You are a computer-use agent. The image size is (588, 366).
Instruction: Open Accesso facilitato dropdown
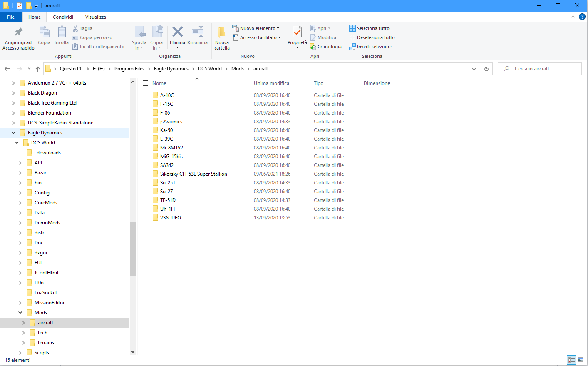click(256, 37)
